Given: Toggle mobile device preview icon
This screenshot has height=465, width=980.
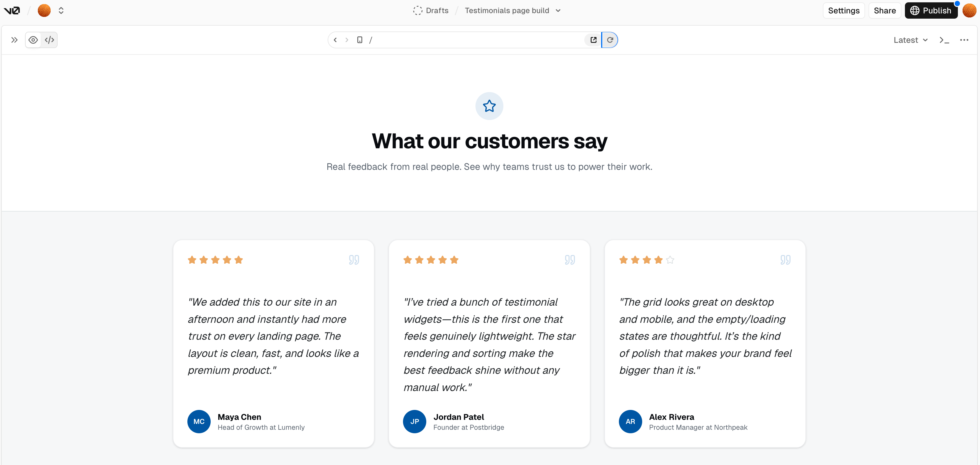Looking at the screenshot, I should click(360, 40).
